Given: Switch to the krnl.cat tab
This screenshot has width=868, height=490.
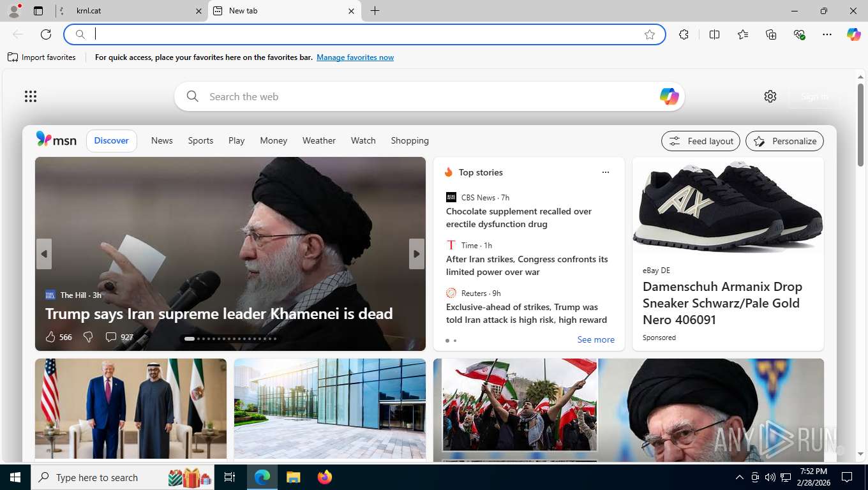Looking at the screenshot, I should pos(131,11).
